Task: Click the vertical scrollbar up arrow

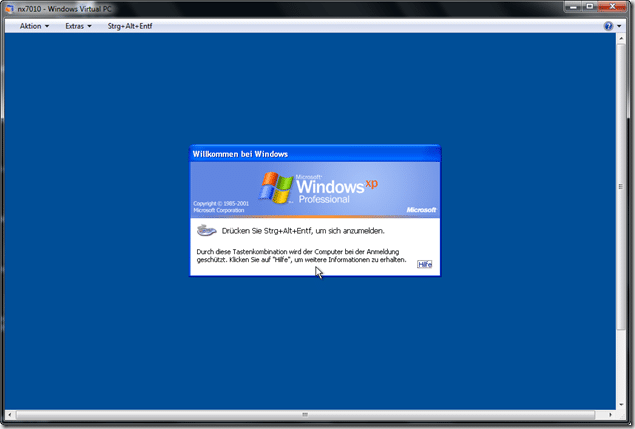Action: 621,38
